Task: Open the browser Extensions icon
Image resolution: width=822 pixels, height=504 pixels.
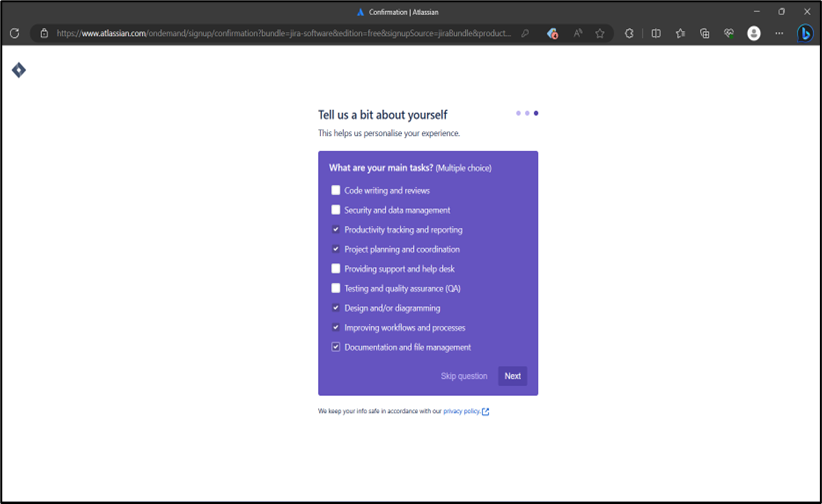Action: pos(629,34)
